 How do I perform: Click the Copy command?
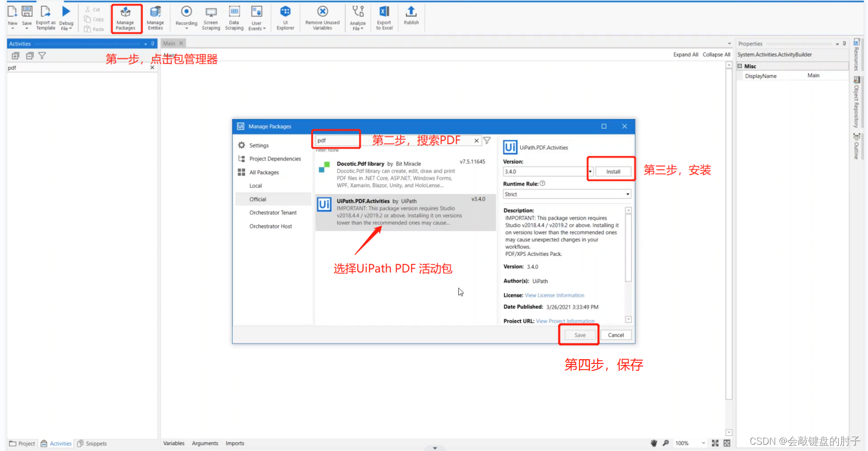(x=94, y=19)
